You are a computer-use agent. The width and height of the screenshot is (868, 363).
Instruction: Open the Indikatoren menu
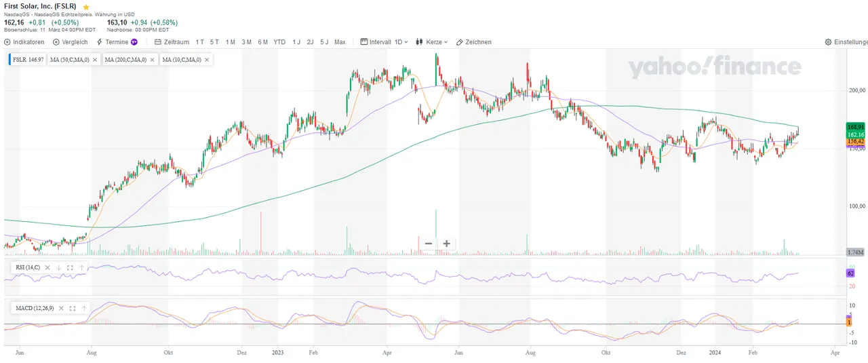click(x=24, y=42)
